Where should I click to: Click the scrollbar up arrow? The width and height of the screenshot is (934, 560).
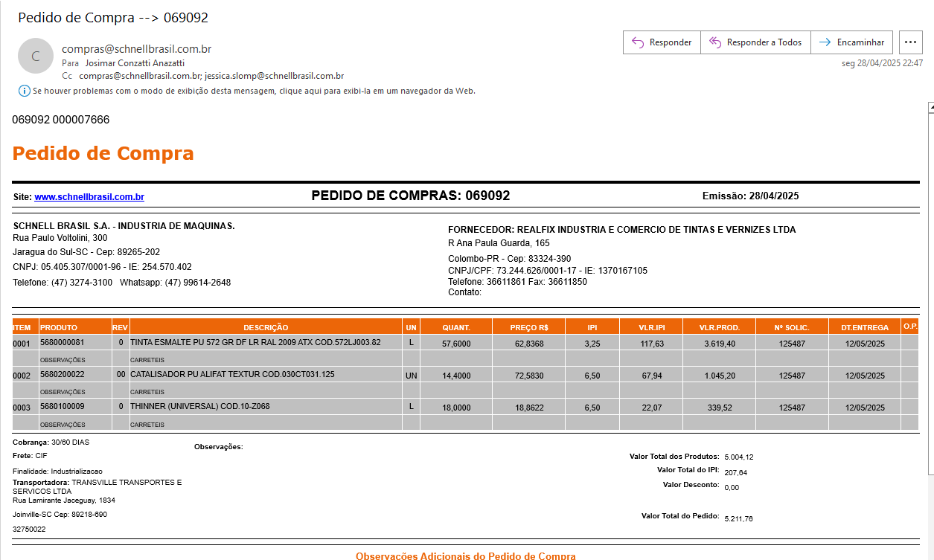point(930,108)
